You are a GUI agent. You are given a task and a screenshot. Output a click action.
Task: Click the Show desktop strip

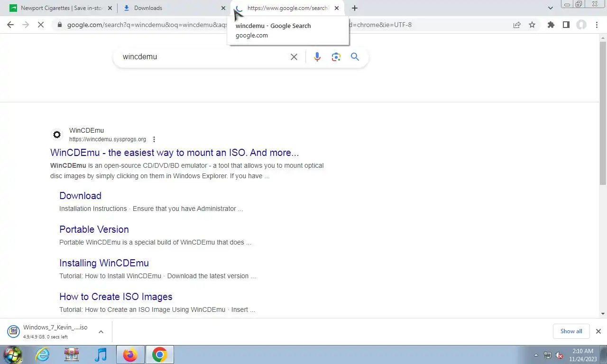pos(604,355)
